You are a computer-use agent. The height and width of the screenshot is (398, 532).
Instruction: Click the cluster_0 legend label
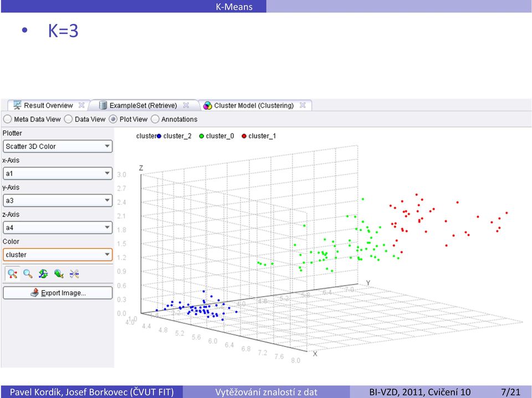[220, 136]
